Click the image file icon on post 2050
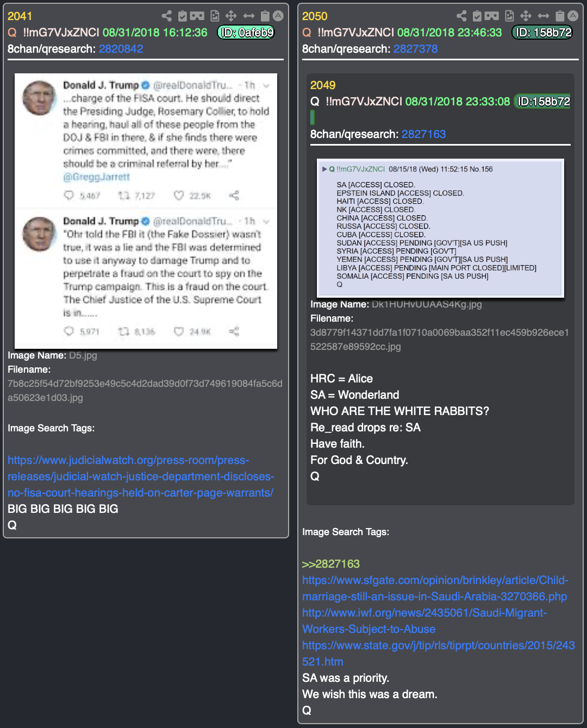This screenshot has width=587, height=728. coord(509,16)
